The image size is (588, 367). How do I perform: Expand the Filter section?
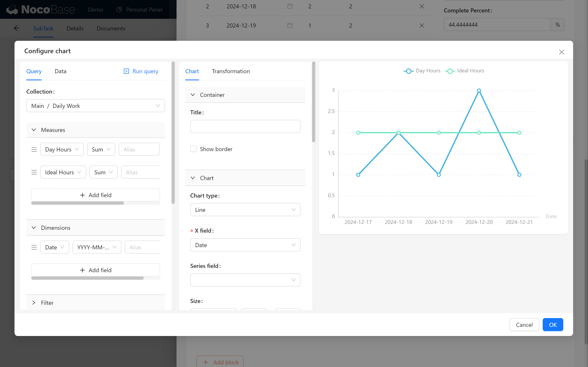(x=33, y=302)
